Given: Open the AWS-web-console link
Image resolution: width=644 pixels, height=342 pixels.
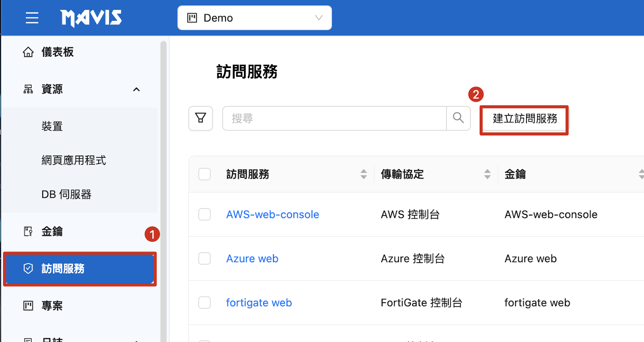Looking at the screenshot, I should (x=272, y=214).
